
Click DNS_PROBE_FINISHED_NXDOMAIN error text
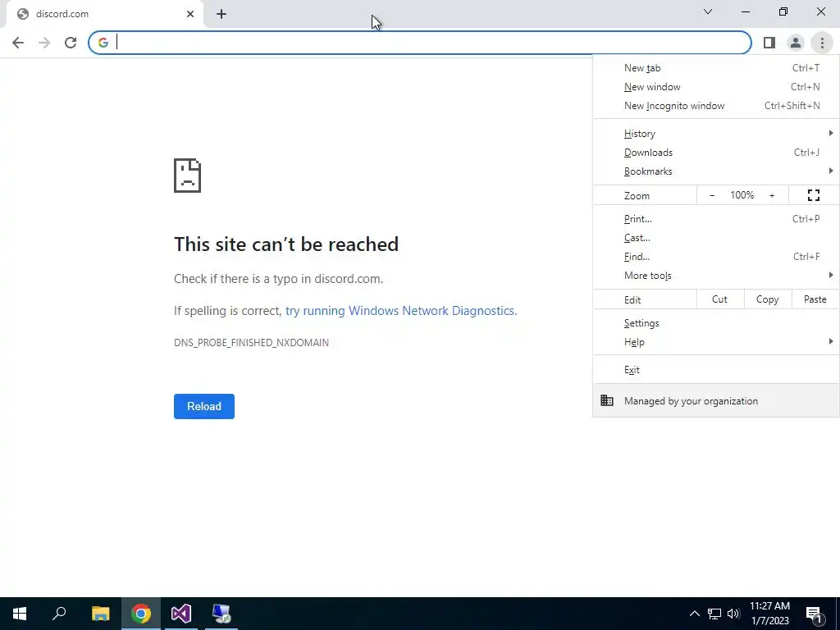[251, 342]
